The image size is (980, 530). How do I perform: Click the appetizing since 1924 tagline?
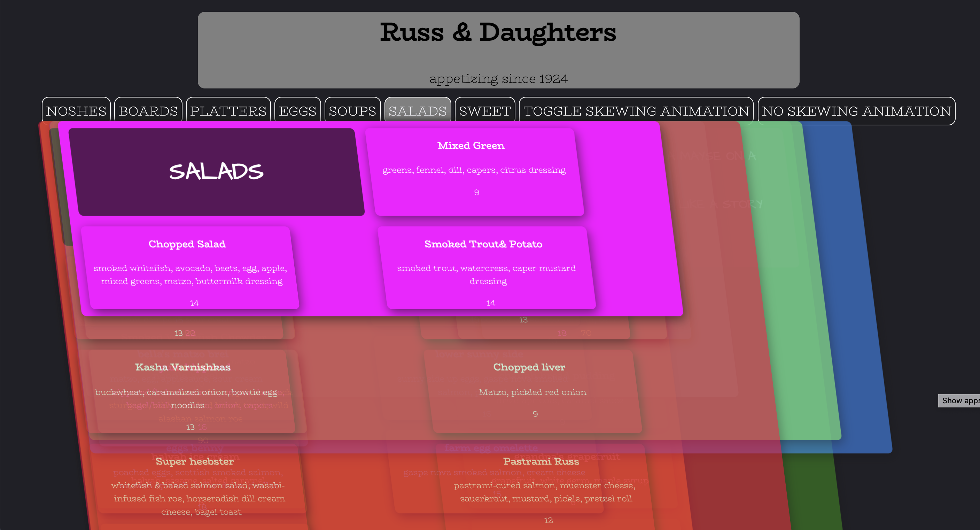tap(498, 79)
